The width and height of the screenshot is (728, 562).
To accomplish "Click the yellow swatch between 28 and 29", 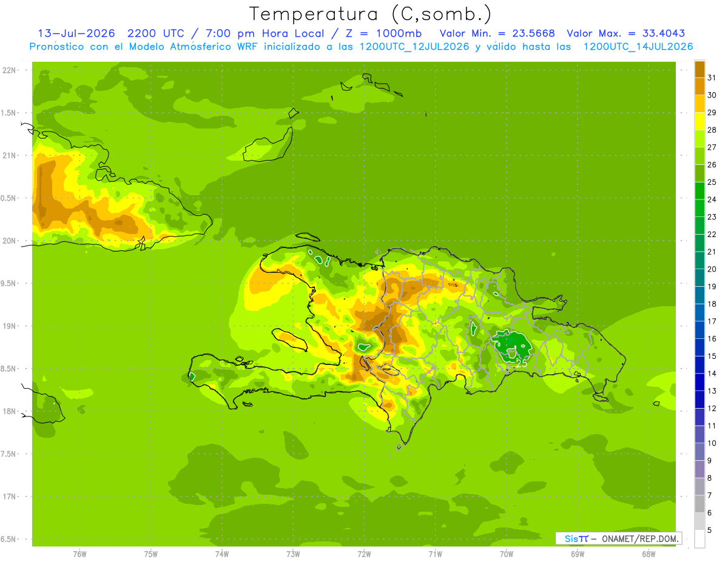I will [x=699, y=121].
